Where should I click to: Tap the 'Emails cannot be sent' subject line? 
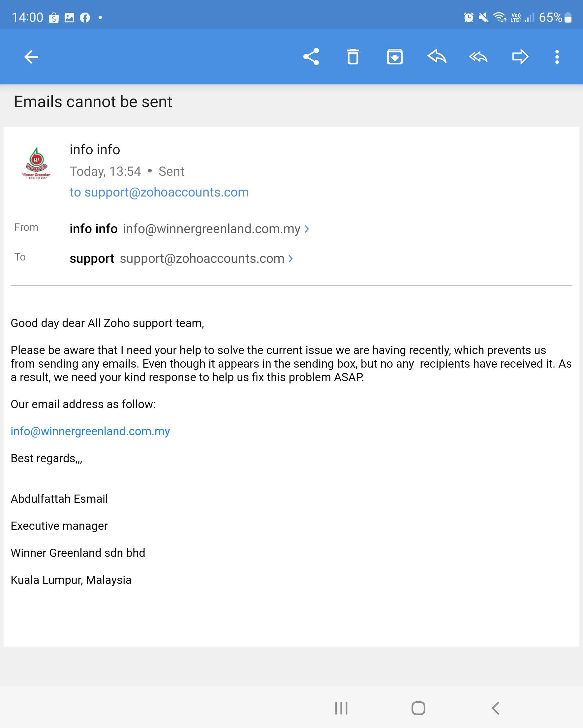pyautogui.click(x=93, y=102)
